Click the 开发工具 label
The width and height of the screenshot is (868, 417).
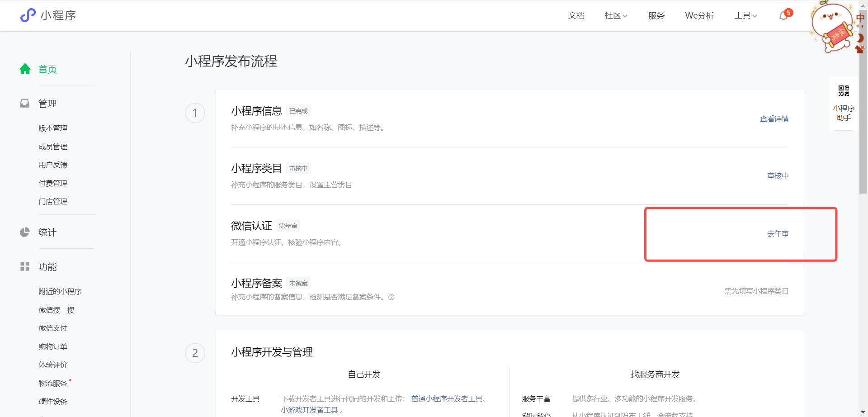coord(245,399)
